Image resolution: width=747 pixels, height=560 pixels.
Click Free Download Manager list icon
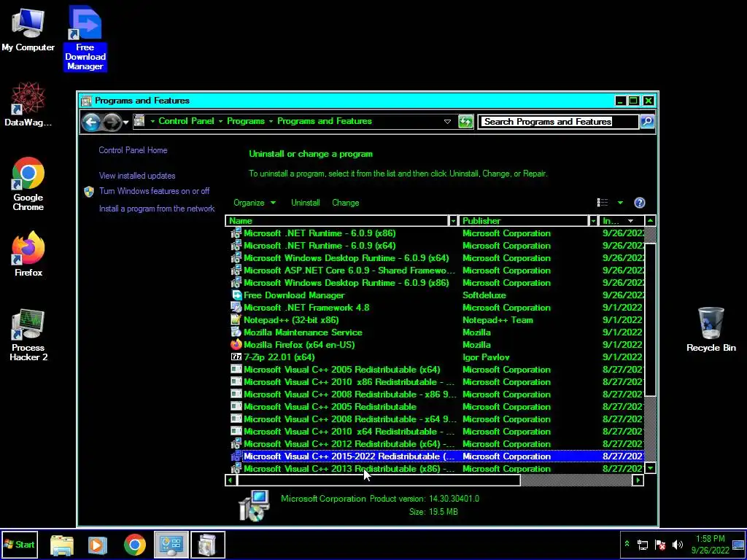click(x=236, y=295)
